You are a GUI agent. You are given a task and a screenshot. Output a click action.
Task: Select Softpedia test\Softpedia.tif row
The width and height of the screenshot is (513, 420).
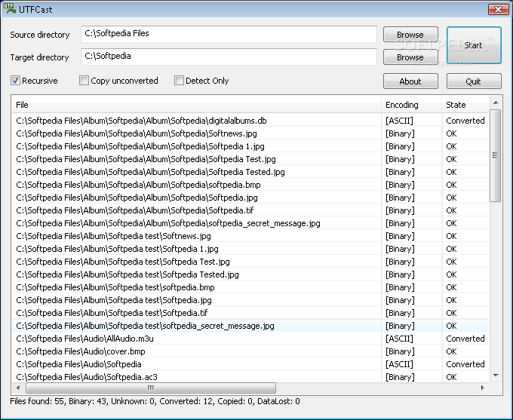point(250,313)
